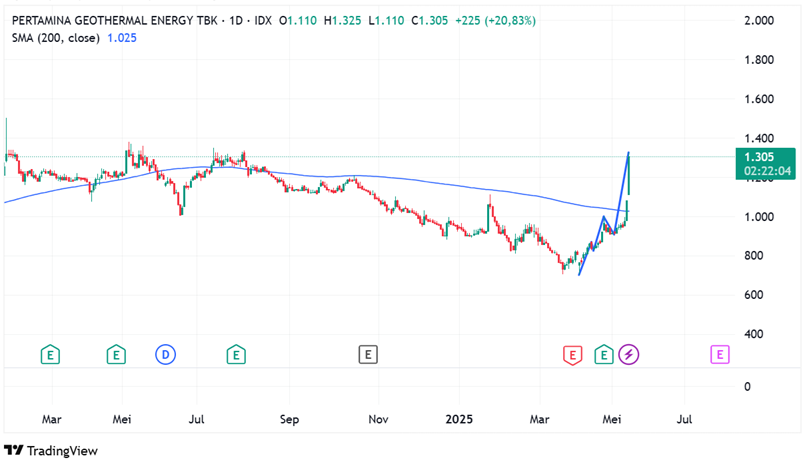Open the purple lightning bolt event marker
806x463 pixels.
pos(629,355)
